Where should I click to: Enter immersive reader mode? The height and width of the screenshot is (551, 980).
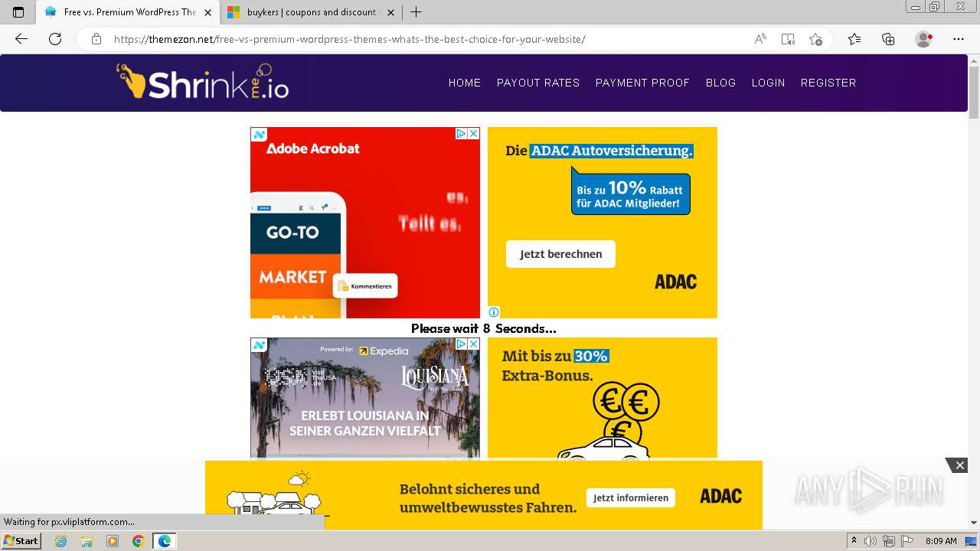[x=788, y=39]
